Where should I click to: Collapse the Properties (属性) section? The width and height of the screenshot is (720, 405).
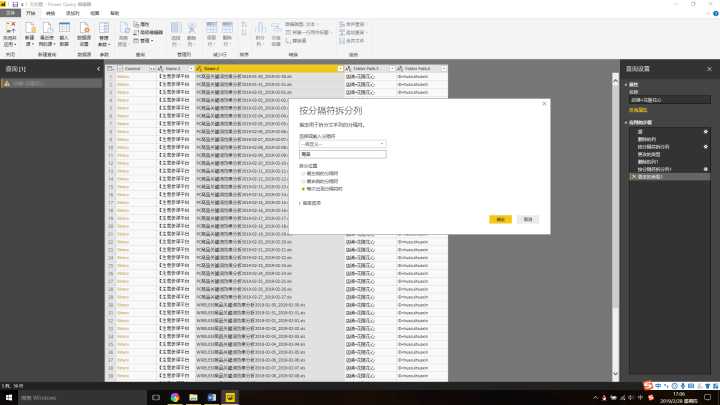click(x=626, y=84)
